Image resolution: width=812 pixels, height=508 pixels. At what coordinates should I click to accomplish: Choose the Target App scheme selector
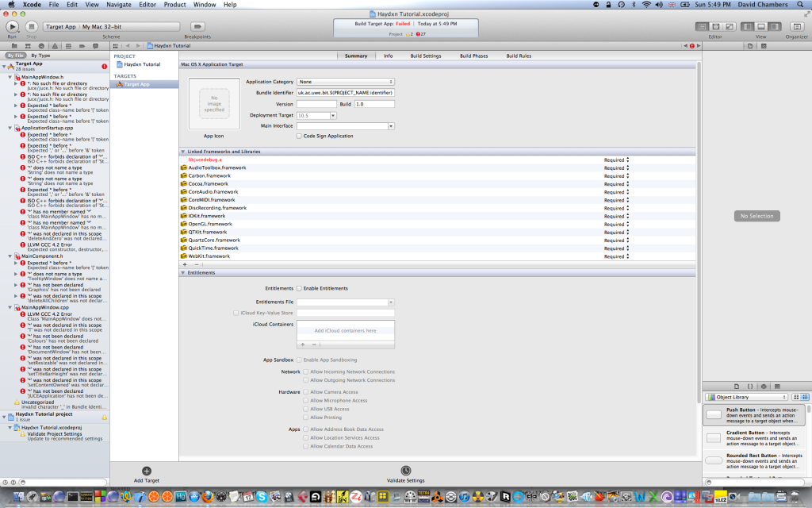[60, 26]
